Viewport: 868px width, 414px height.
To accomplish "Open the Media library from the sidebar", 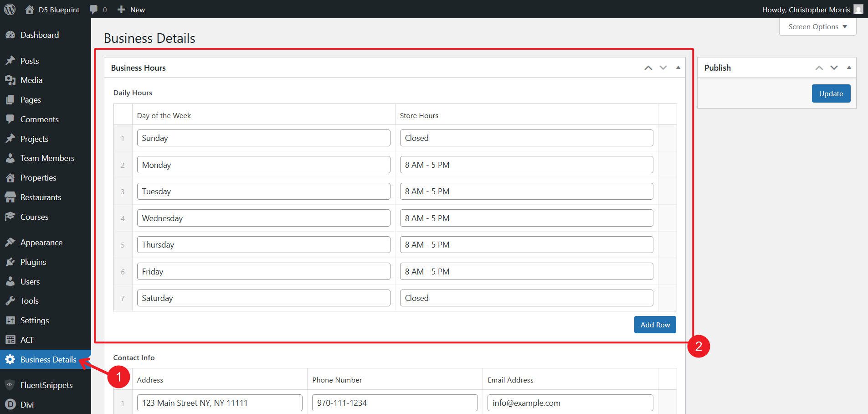I will click(x=31, y=80).
